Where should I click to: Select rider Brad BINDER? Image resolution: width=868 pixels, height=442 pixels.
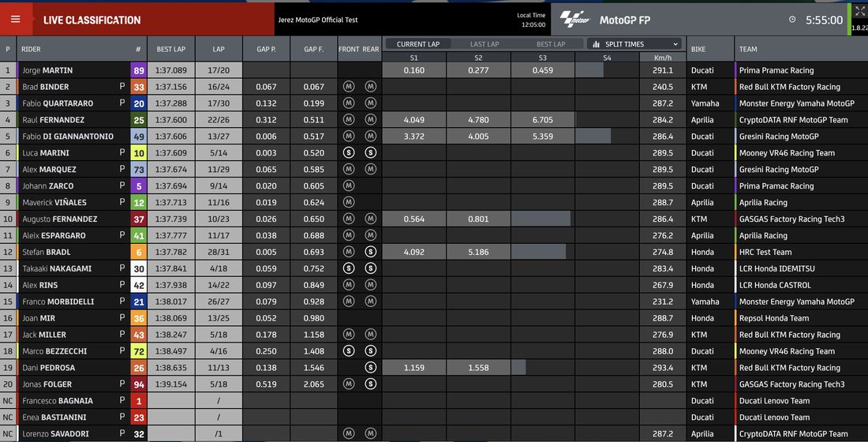click(x=46, y=87)
